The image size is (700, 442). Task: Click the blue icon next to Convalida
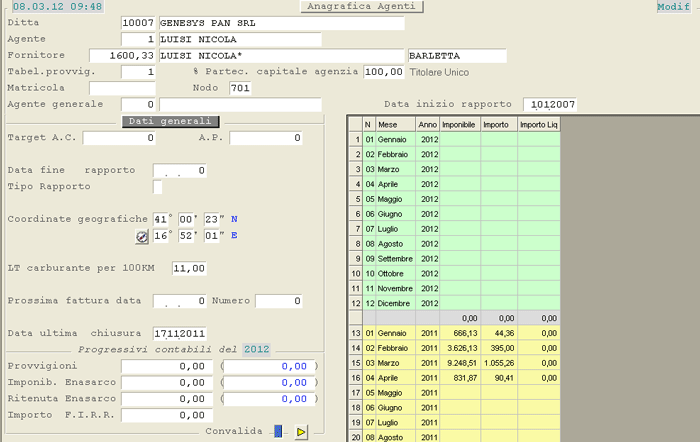(x=279, y=431)
